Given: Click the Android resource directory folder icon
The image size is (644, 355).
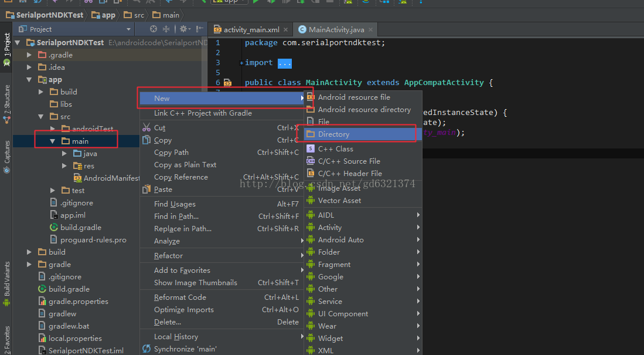Looking at the screenshot, I should [311, 109].
